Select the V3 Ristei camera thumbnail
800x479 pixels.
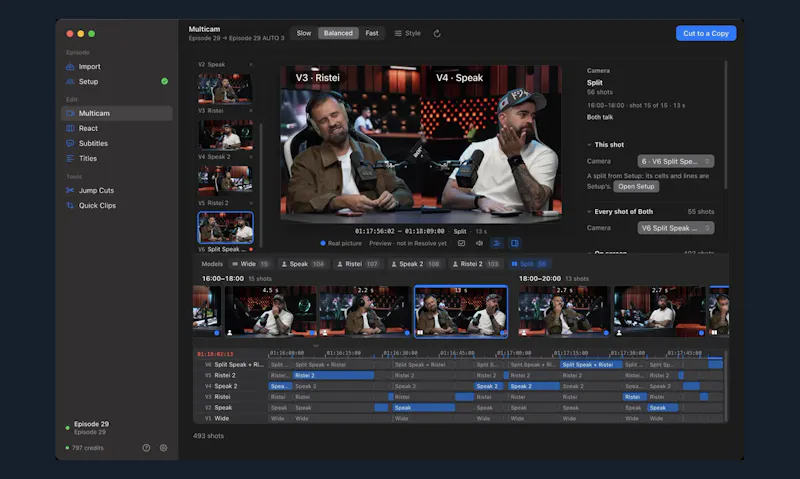[x=225, y=135]
